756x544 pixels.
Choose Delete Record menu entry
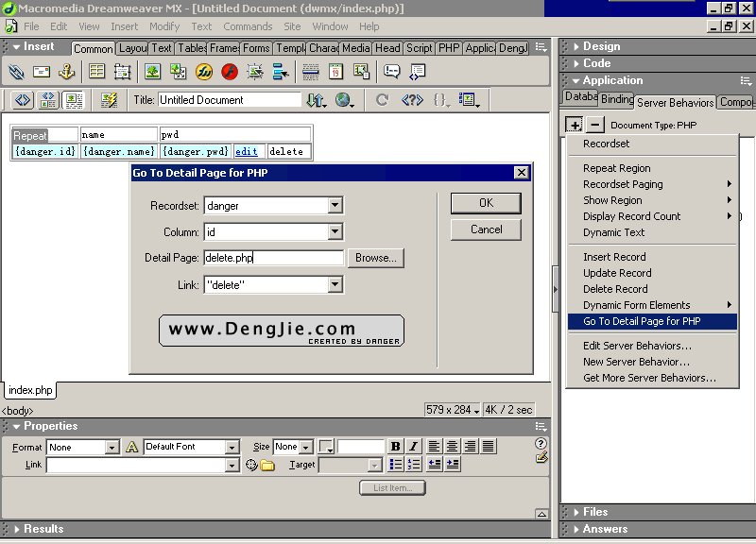(x=652, y=289)
